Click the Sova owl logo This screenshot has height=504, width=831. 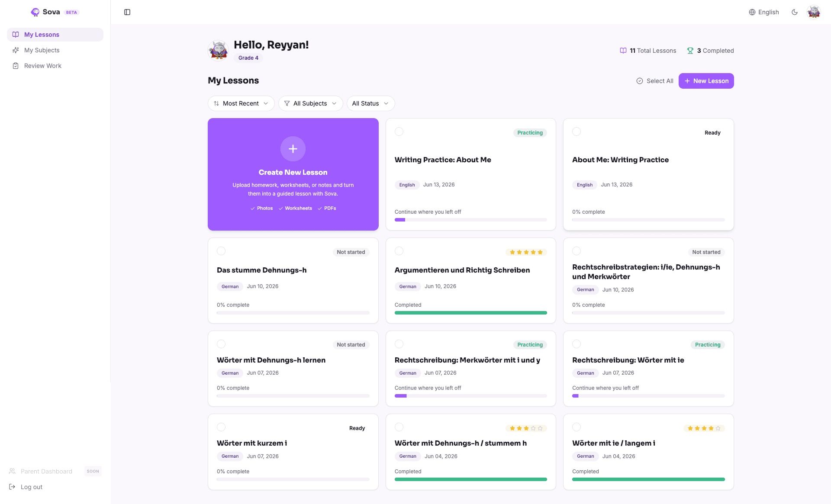tap(35, 12)
